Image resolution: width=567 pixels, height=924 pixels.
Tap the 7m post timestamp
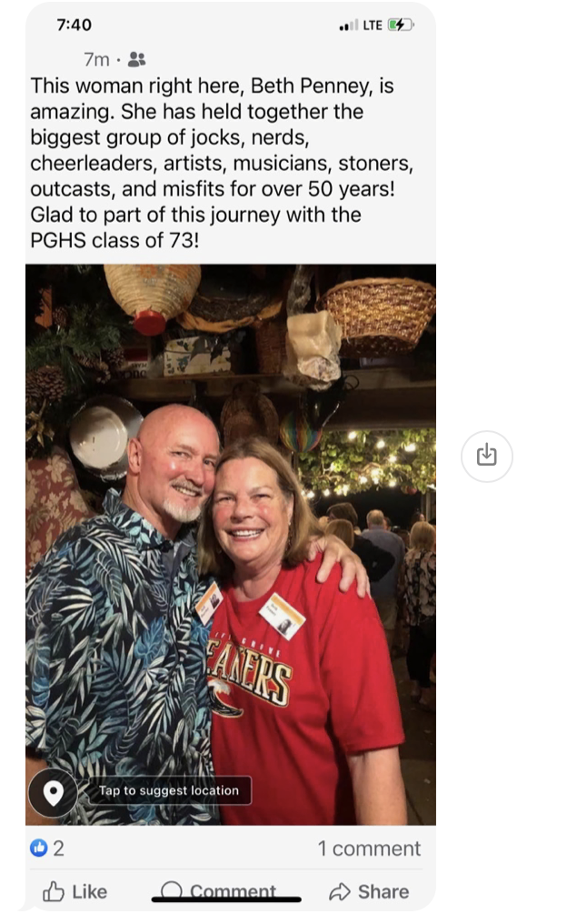point(96,59)
